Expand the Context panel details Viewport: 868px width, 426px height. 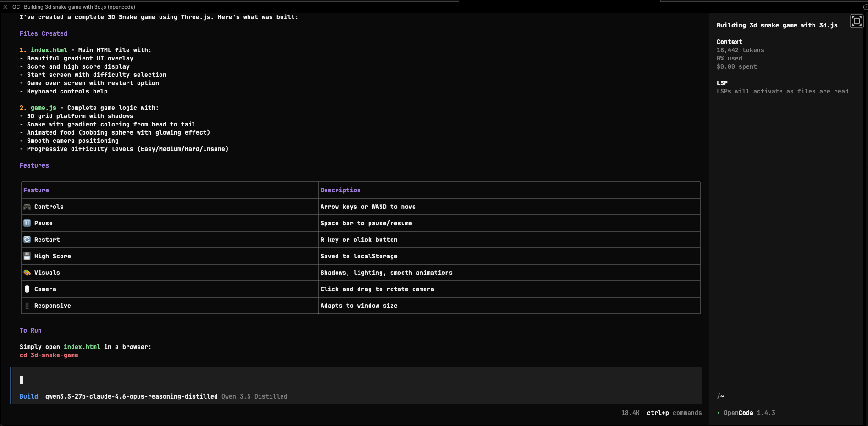coord(729,42)
